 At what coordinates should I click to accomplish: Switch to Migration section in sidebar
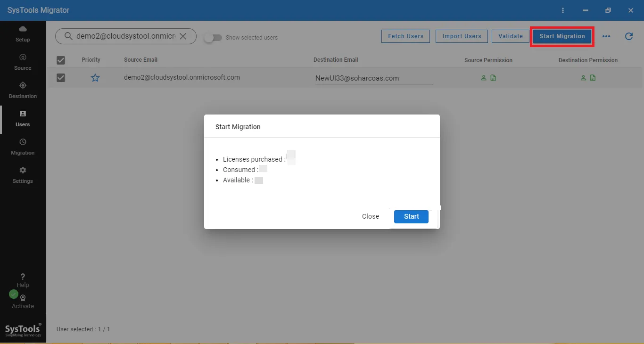click(x=23, y=147)
